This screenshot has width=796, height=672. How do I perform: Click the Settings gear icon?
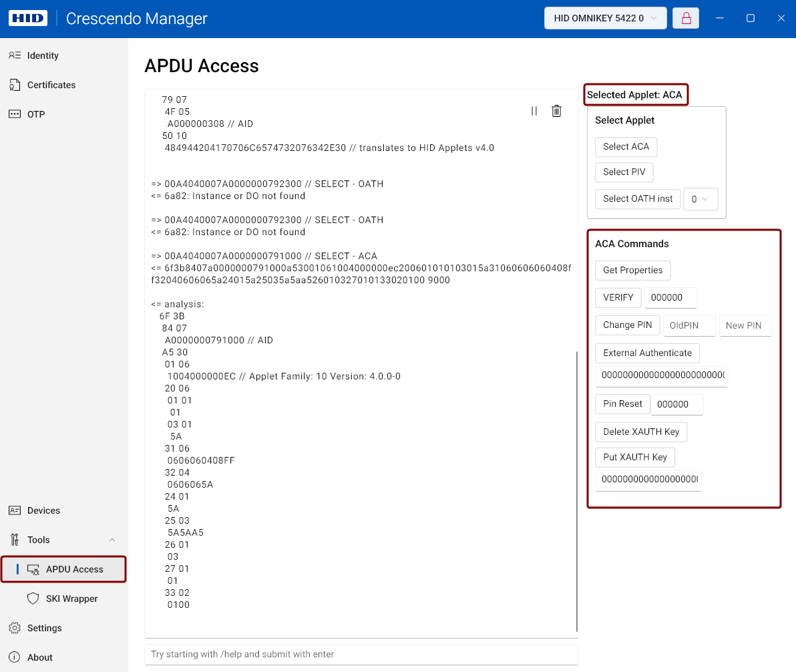15,628
